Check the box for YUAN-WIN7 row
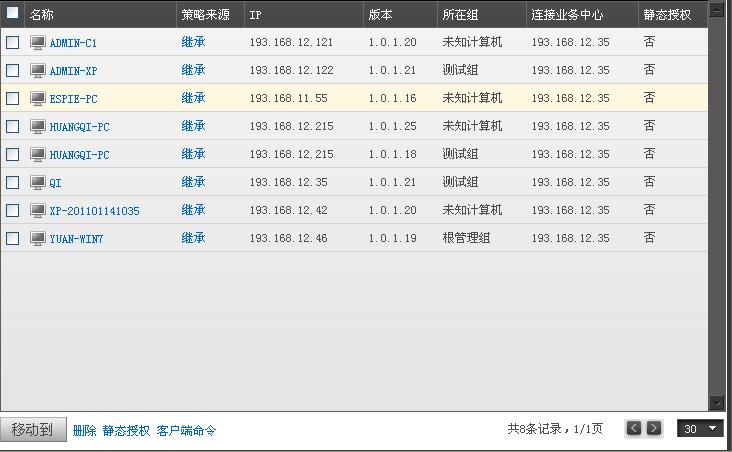Image resolution: width=732 pixels, height=452 pixels. click(x=13, y=239)
